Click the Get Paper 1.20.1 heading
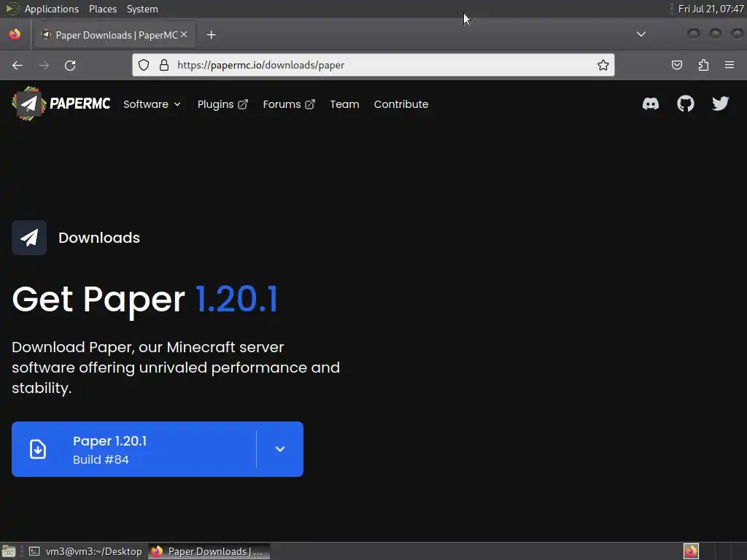Viewport: 747px width, 560px height. click(x=145, y=300)
